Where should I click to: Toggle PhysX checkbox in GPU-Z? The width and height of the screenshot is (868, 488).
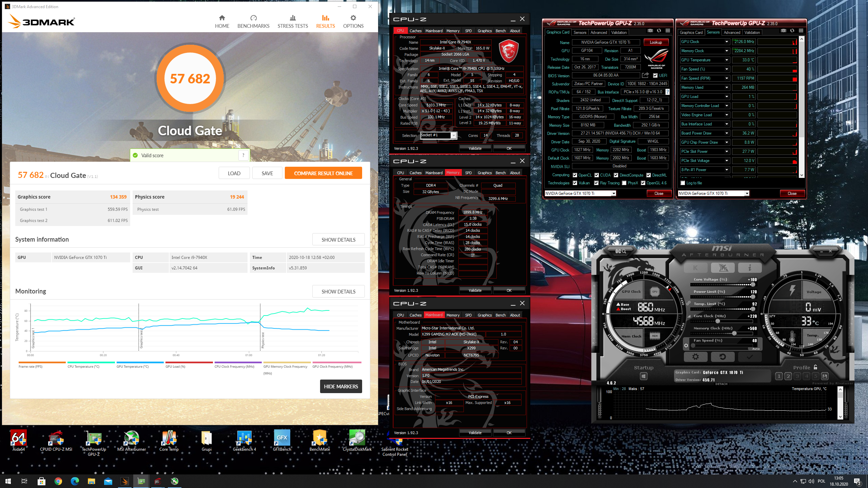624,183
